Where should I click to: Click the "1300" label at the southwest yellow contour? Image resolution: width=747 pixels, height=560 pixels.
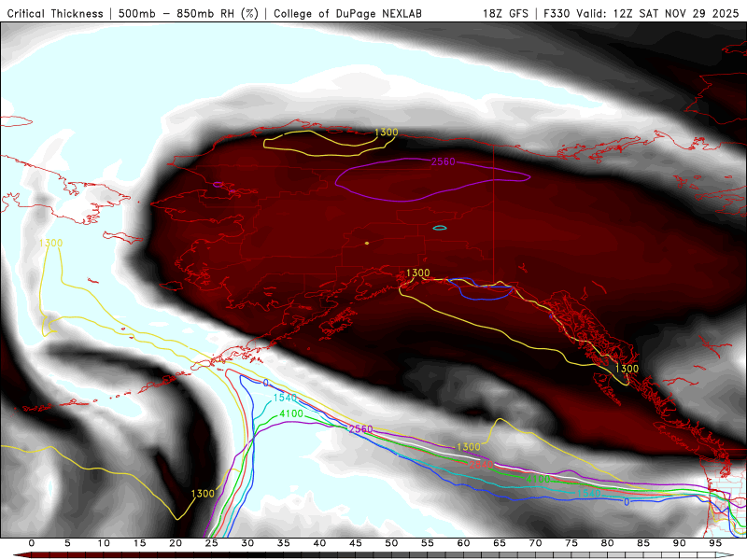click(x=203, y=494)
